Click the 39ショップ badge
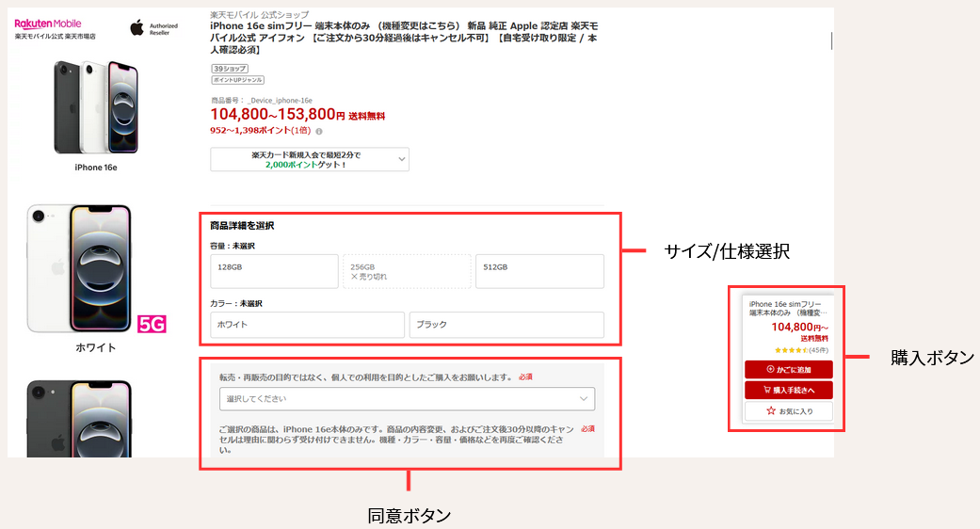 pos(229,69)
